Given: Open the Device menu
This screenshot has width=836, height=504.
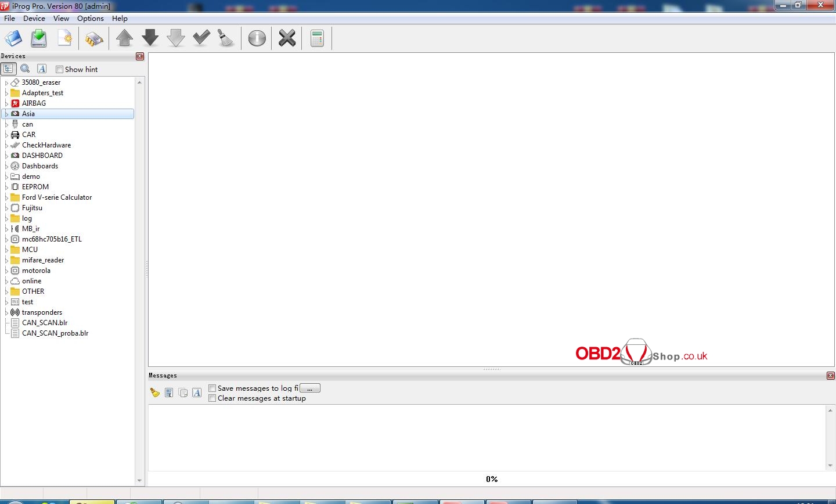Looking at the screenshot, I should tap(34, 19).
